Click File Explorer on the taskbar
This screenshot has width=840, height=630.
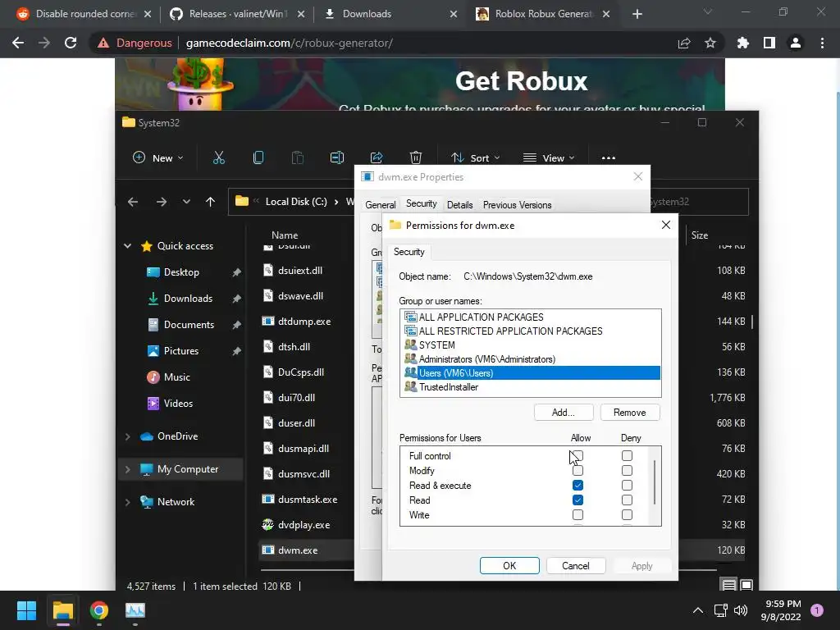coord(62,610)
